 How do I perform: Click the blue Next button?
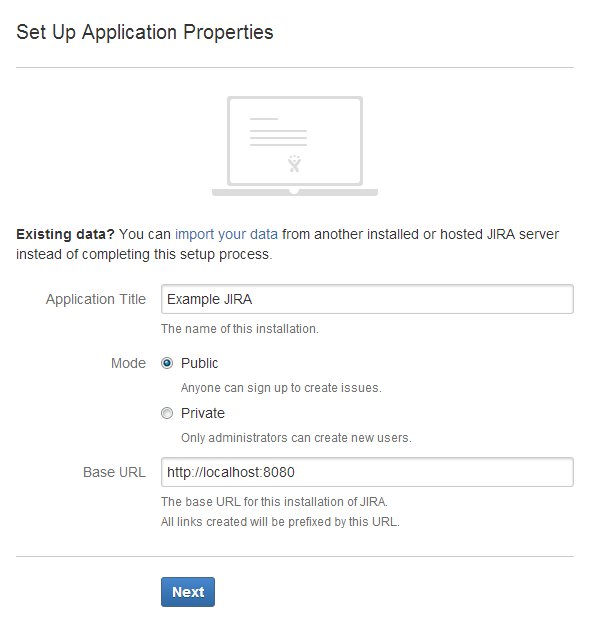pyautogui.click(x=188, y=592)
